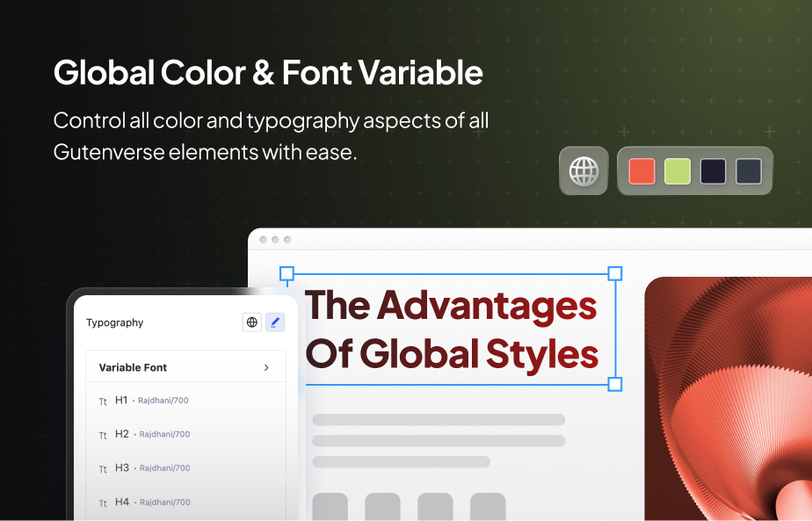Click the Tt icon beside H1
The image size is (812, 521).
(103, 402)
